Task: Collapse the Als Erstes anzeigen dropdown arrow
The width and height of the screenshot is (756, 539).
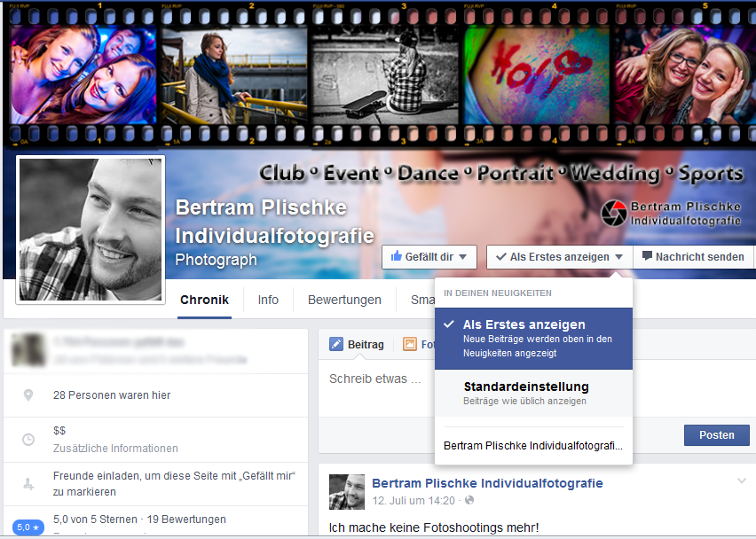Action: pos(619,257)
